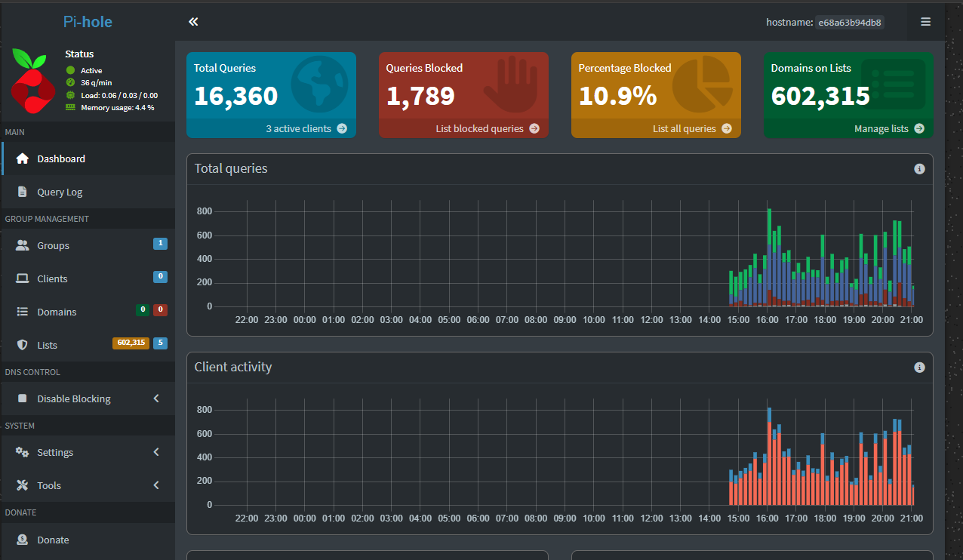
Task: Click the Dashboard home icon
Action: [23, 158]
